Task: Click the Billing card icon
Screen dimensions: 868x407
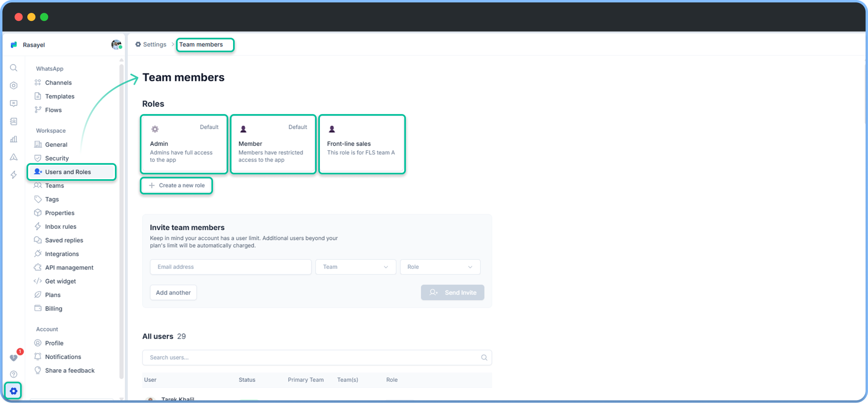Action: pos(38,308)
